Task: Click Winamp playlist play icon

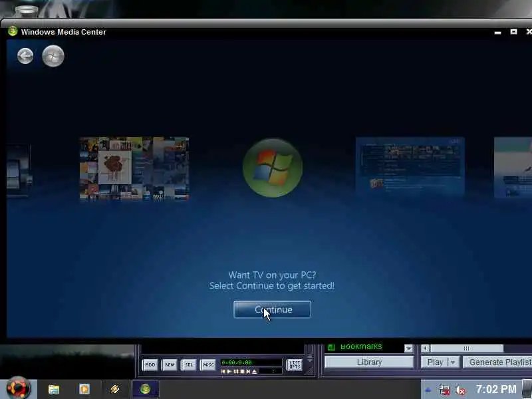Action: pos(229,372)
